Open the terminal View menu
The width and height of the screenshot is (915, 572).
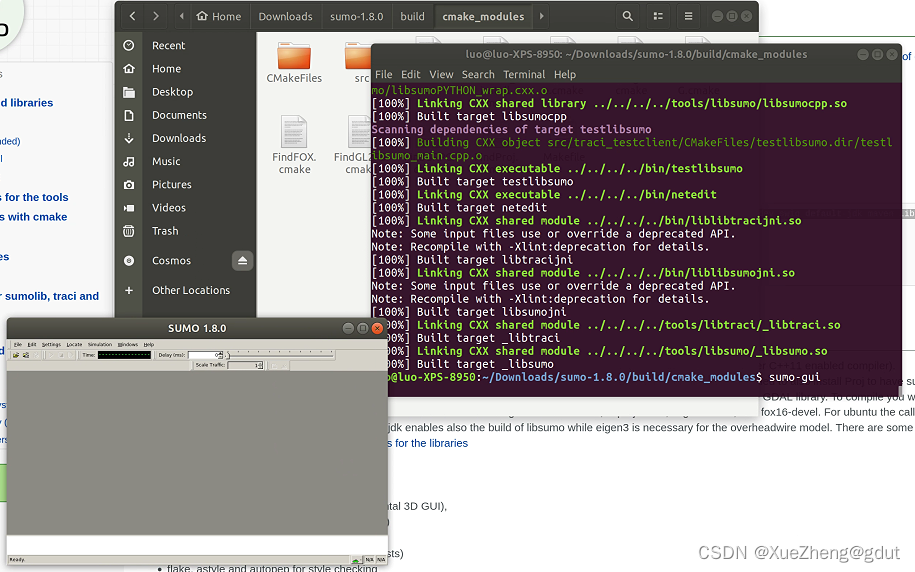[x=441, y=75]
